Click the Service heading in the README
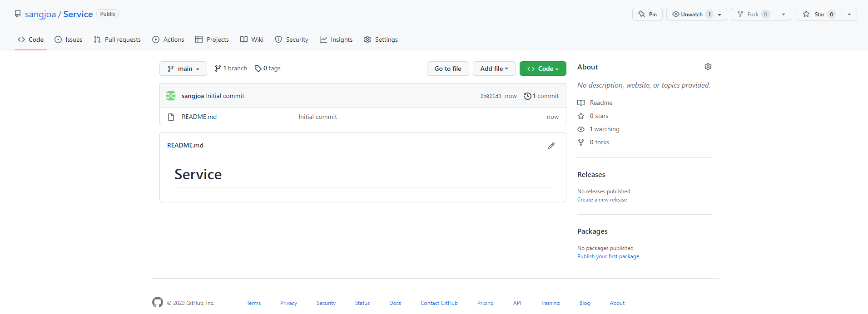This screenshot has height=314, width=868. coord(198,174)
